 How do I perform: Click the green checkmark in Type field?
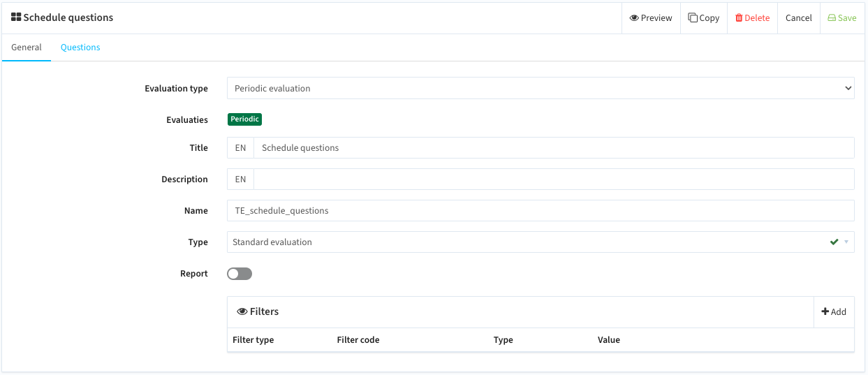[x=834, y=242]
